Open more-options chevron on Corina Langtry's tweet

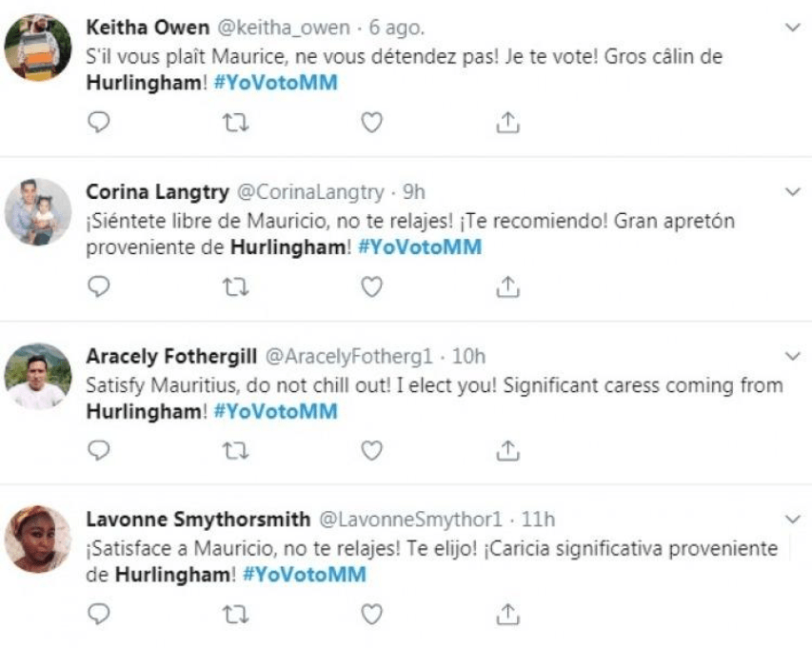[792, 192]
